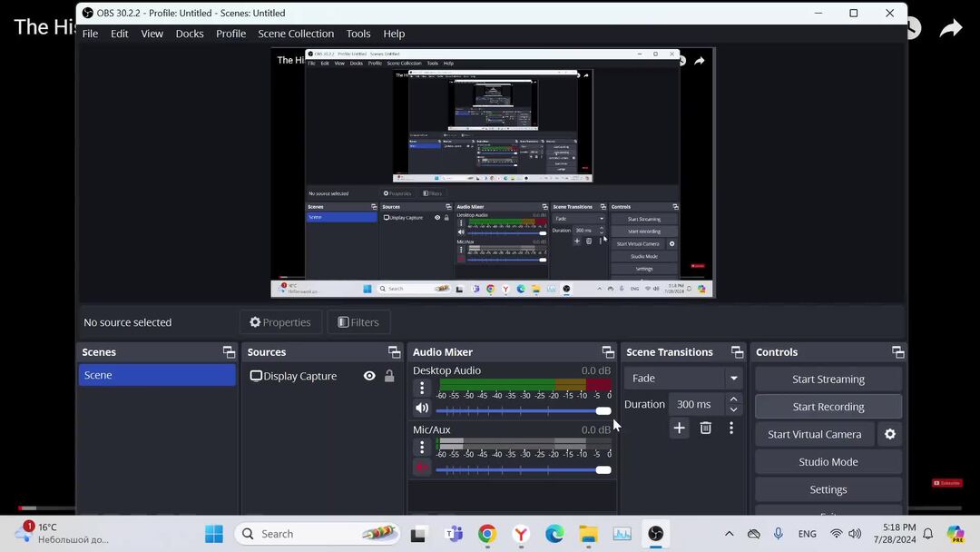The width and height of the screenshot is (980, 552).
Task: Pop out the Audio Mixer dock
Action: [608, 352]
